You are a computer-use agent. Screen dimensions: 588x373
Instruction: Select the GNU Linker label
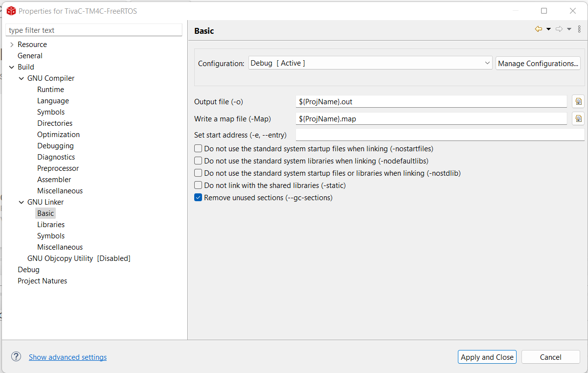click(x=45, y=202)
